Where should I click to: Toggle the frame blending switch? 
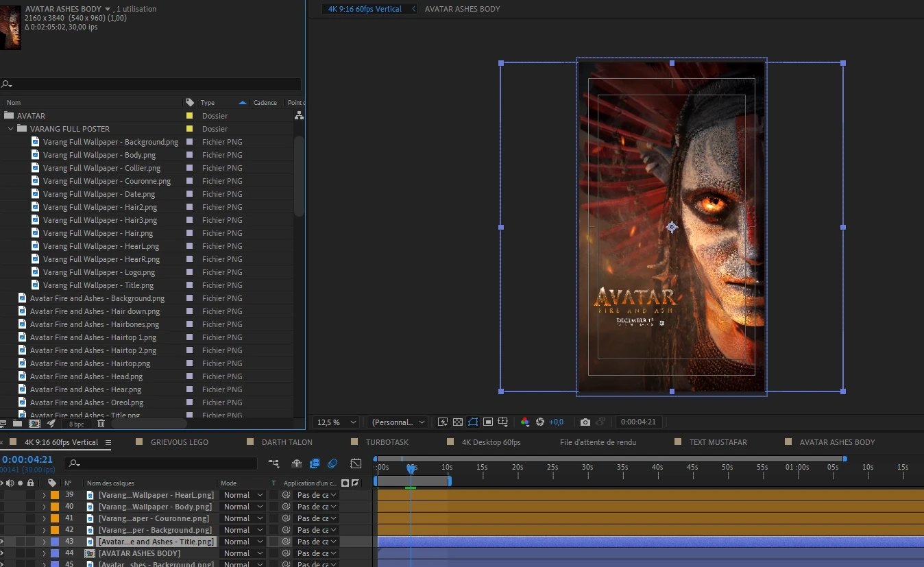[x=315, y=463]
